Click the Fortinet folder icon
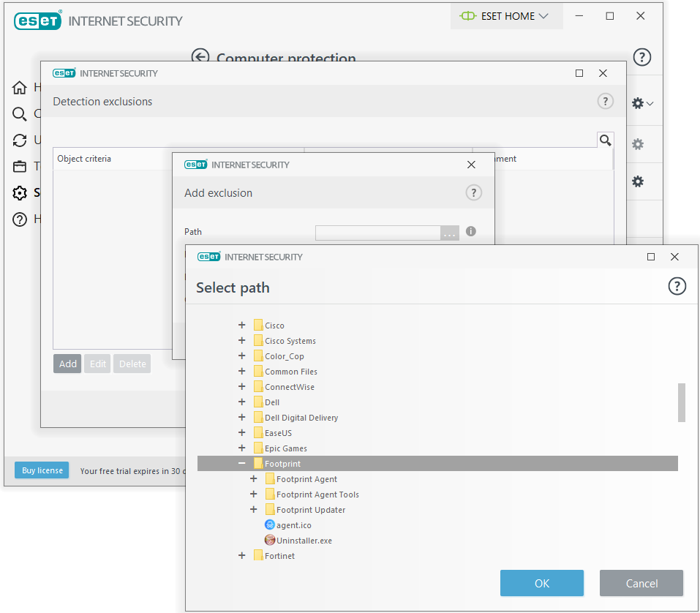This screenshot has height=613, width=700. [258, 555]
